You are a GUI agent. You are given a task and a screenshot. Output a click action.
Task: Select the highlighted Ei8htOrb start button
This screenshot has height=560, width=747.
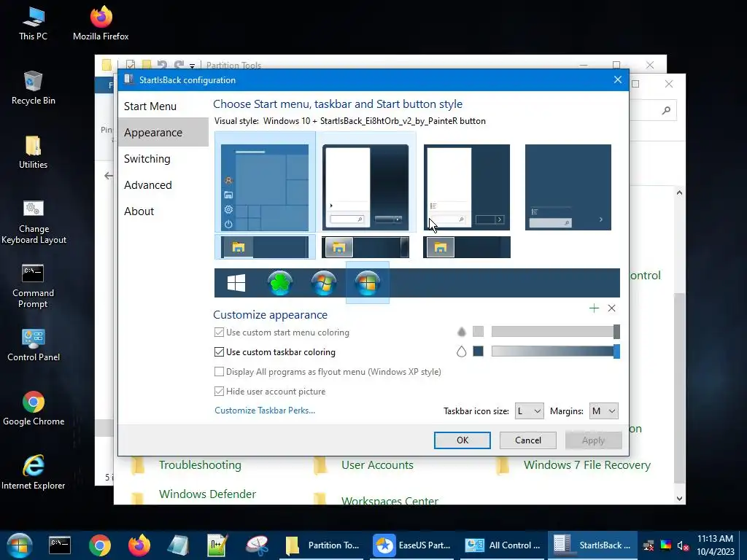click(368, 283)
